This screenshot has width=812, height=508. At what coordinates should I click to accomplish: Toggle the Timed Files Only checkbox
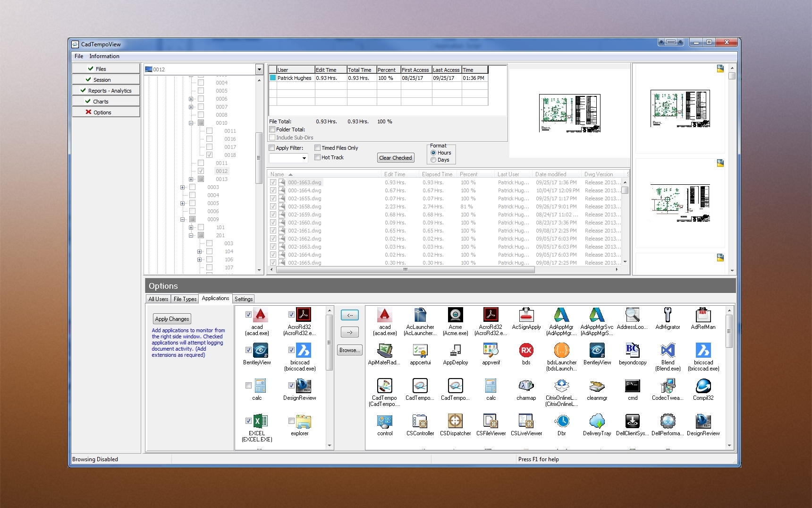pos(318,148)
